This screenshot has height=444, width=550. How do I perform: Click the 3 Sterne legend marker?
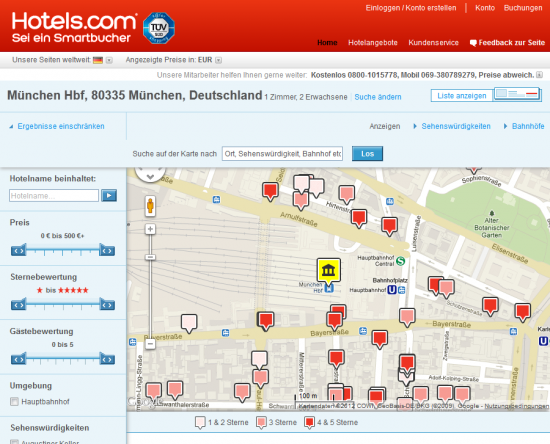(261, 423)
